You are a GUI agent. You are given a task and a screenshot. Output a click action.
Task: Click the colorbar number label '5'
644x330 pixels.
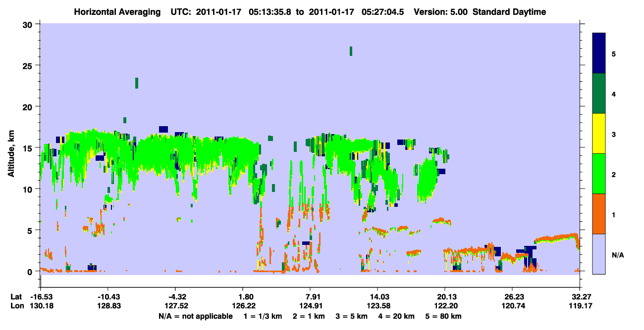pos(614,53)
